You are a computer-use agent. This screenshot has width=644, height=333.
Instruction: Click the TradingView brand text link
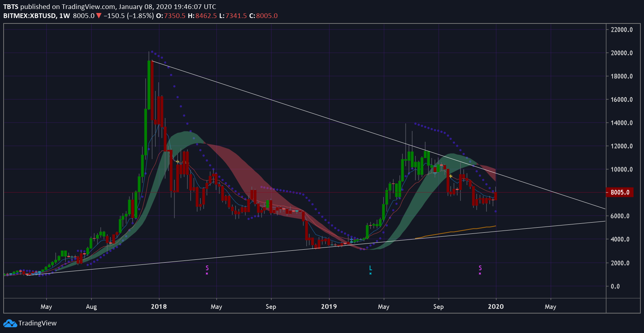(38, 323)
